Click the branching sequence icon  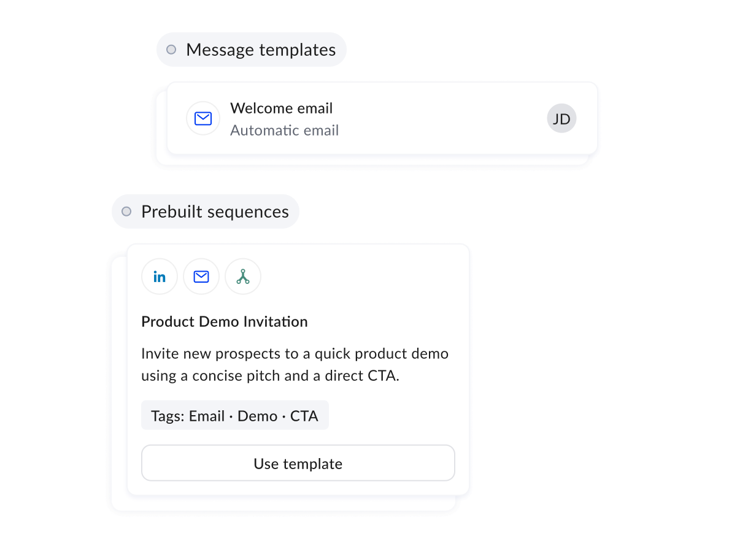point(242,277)
